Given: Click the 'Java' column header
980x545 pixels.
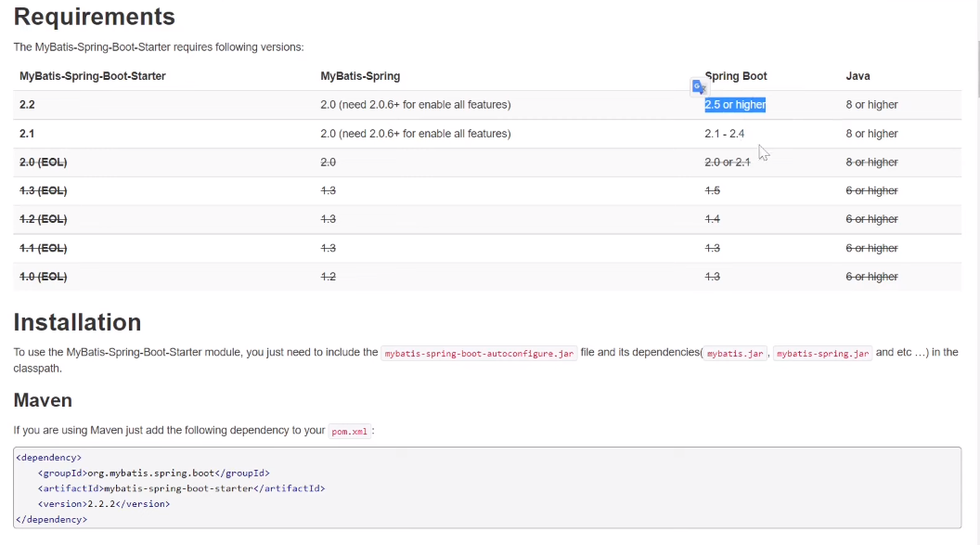Looking at the screenshot, I should 857,76.
